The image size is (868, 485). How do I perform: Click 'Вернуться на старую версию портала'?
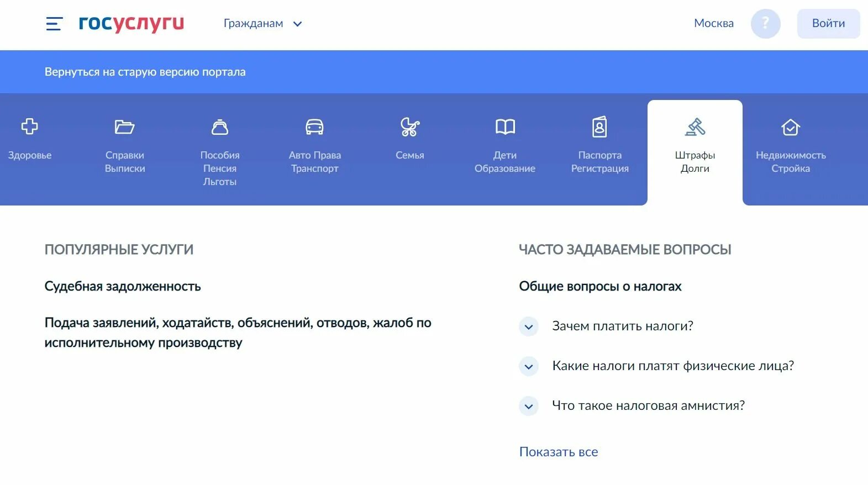tap(145, 72)
